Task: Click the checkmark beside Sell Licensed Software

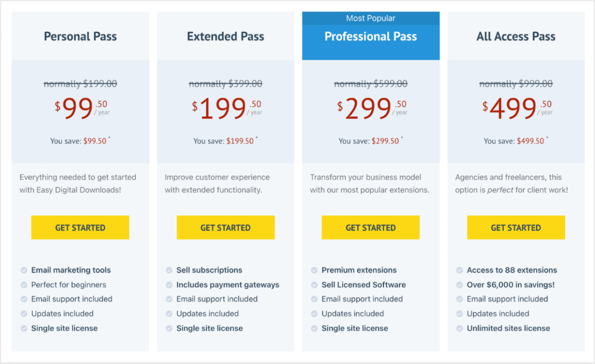Action: pyautogui.click(x=314, y=285)
